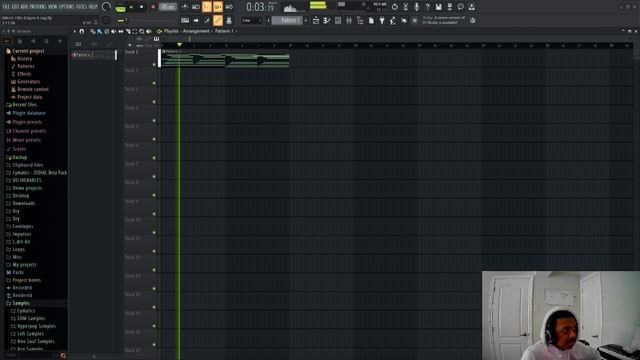
Task: Open the ADD menu
Action: (x=24, y=7)
